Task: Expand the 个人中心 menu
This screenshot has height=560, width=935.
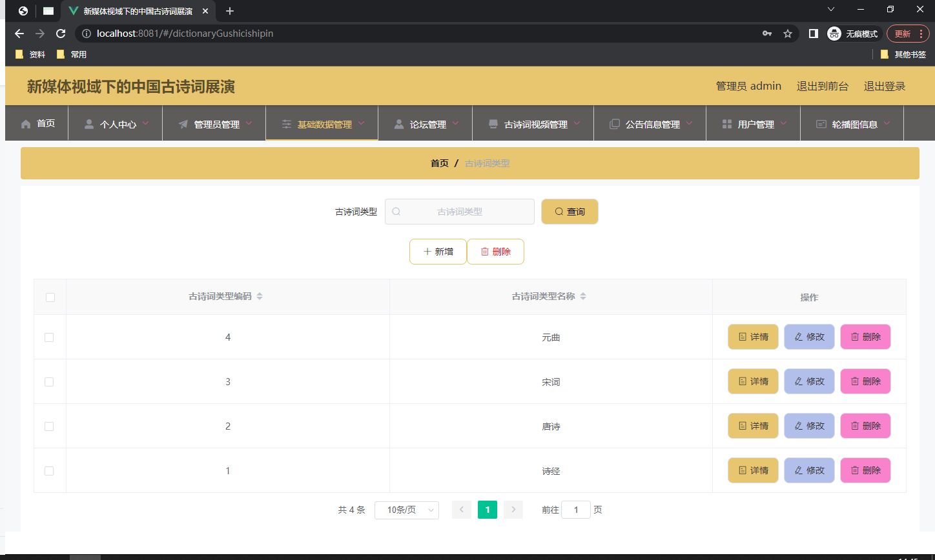Action: point(115,124)
